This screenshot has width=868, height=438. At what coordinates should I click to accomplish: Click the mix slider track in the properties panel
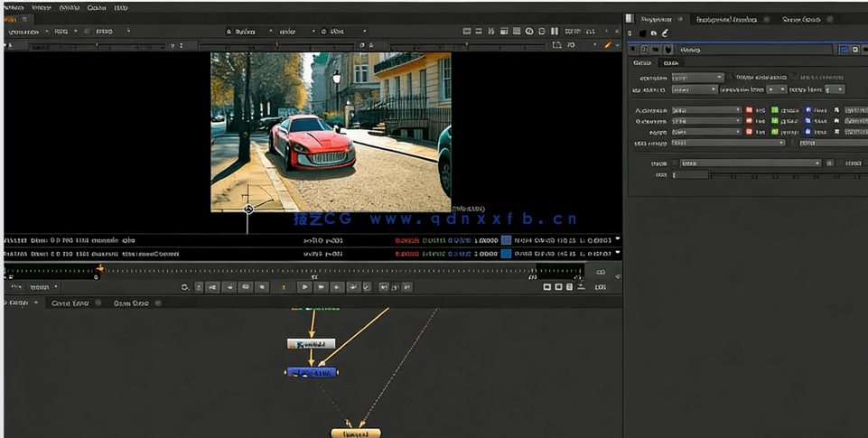tap(786, 175)
